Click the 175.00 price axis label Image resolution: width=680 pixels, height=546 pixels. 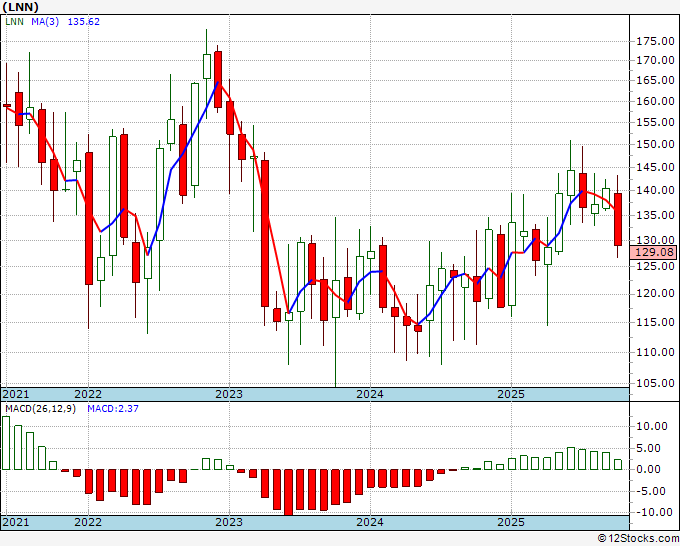[655, 42]
